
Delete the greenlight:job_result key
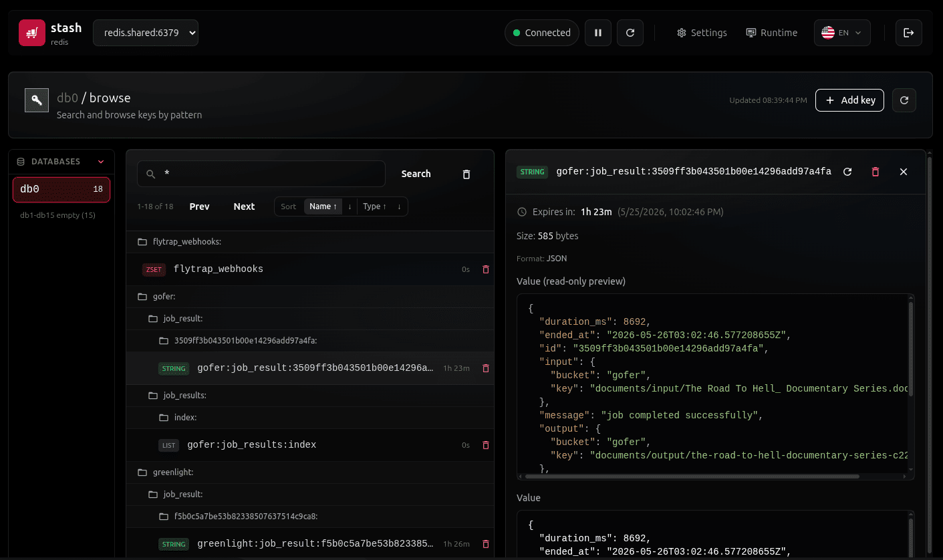pos(486,544)
